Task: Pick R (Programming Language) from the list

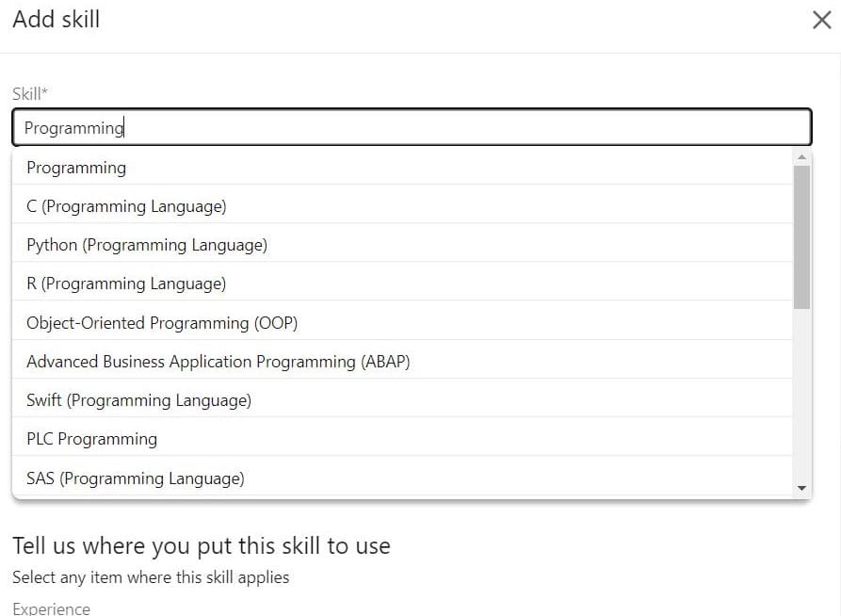Action: (126, 284)
